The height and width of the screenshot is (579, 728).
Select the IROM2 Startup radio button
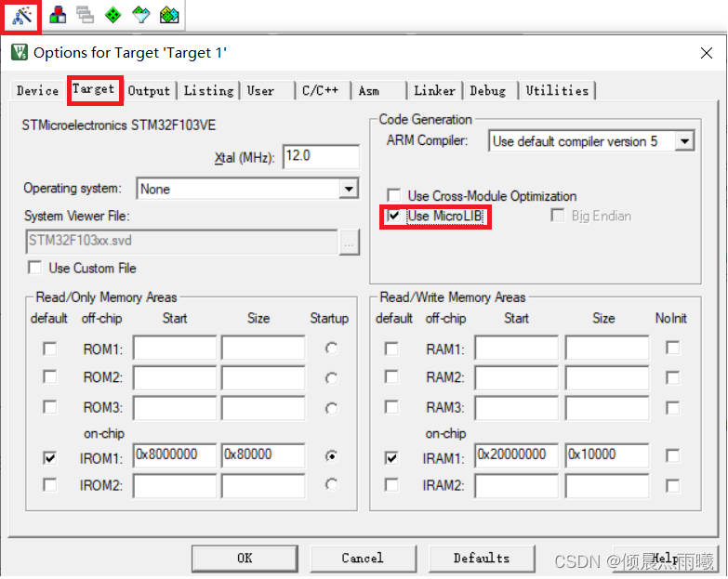(x=331, y=485)
